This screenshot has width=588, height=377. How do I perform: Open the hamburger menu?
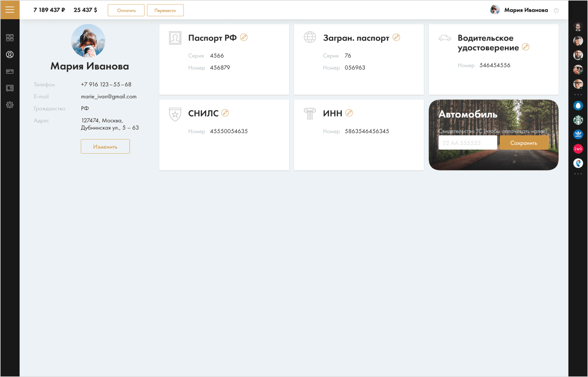pos(10,10)
